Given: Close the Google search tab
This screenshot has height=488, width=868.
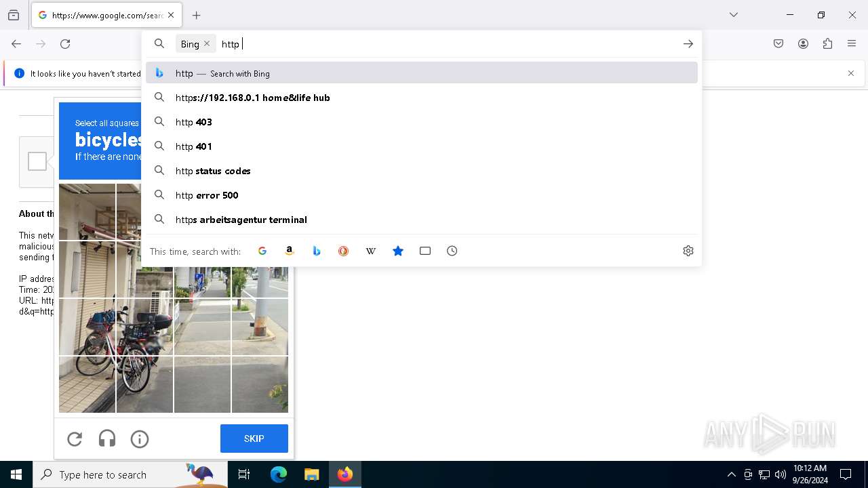Looking at the screenshot, I should pyautogui.click(x=171, y=15).
